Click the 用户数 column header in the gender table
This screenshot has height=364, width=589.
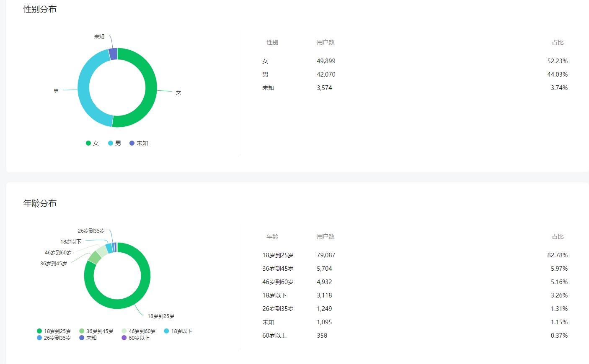coord(325,42)
